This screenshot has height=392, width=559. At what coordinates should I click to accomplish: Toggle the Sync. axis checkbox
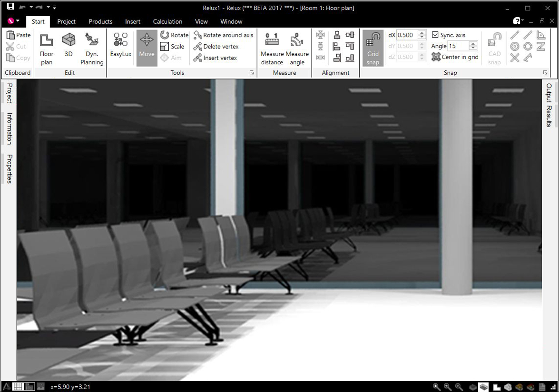(435, 35)
